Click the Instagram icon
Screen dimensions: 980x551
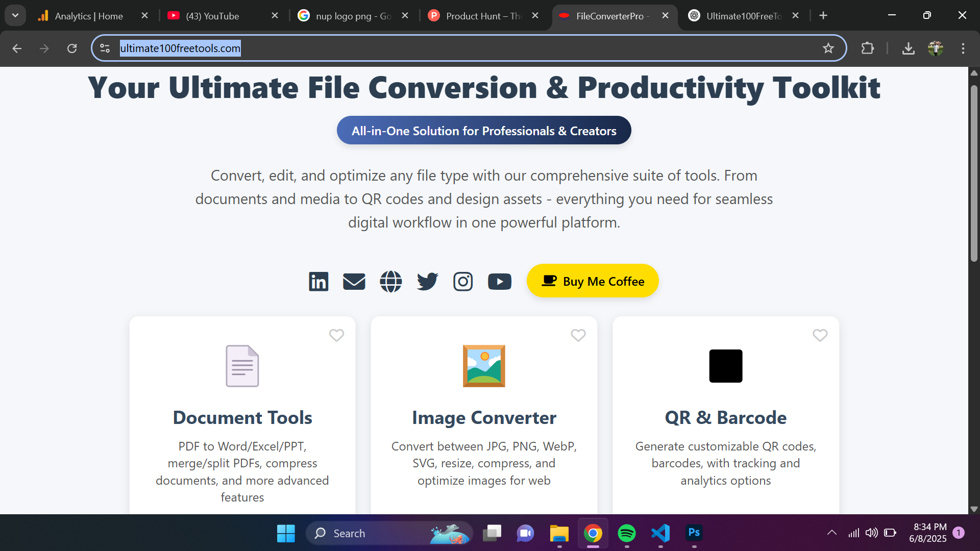click(463, 281)
